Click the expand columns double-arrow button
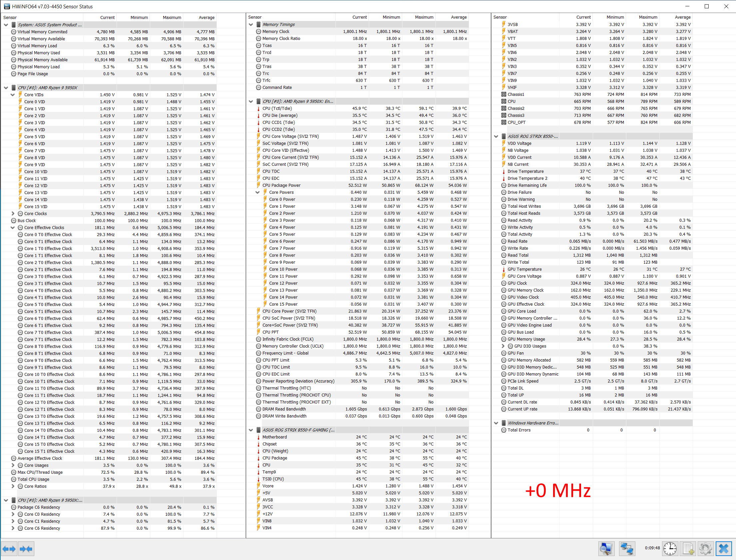The image size is (736, 560). pos(9,549)
